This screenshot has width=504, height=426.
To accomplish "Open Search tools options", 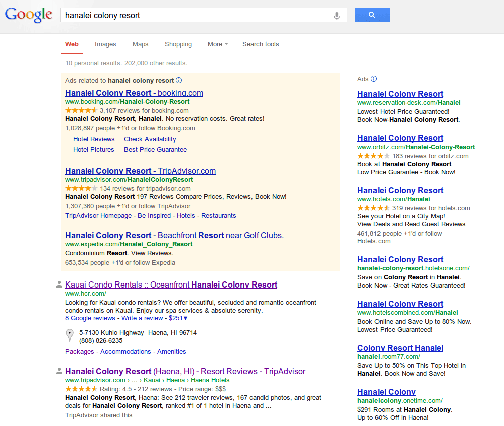I will 261,44.
